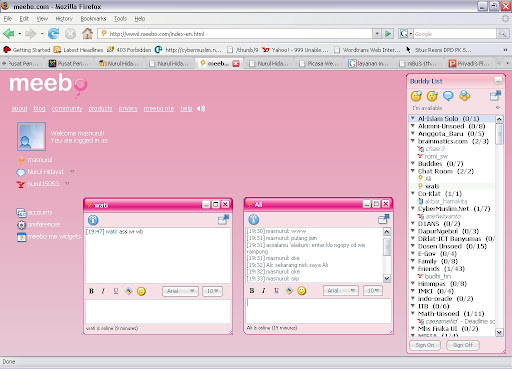The image size is (512, 369).
Task: Open text color picker in Ali chat
Action: [x=289, y=291]
